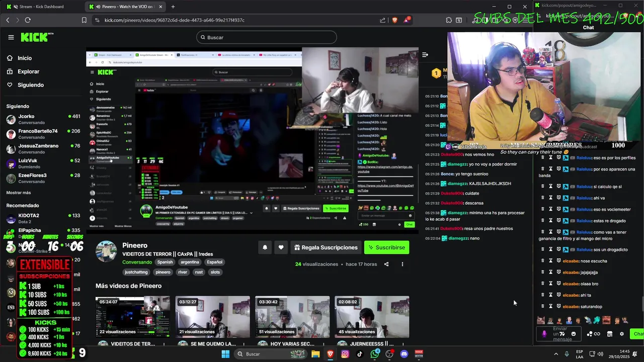The width and height of the screenshot is (644, 362).
Task: Open the Kick hamburger menu icon
Action: click(x=11, y=37)
